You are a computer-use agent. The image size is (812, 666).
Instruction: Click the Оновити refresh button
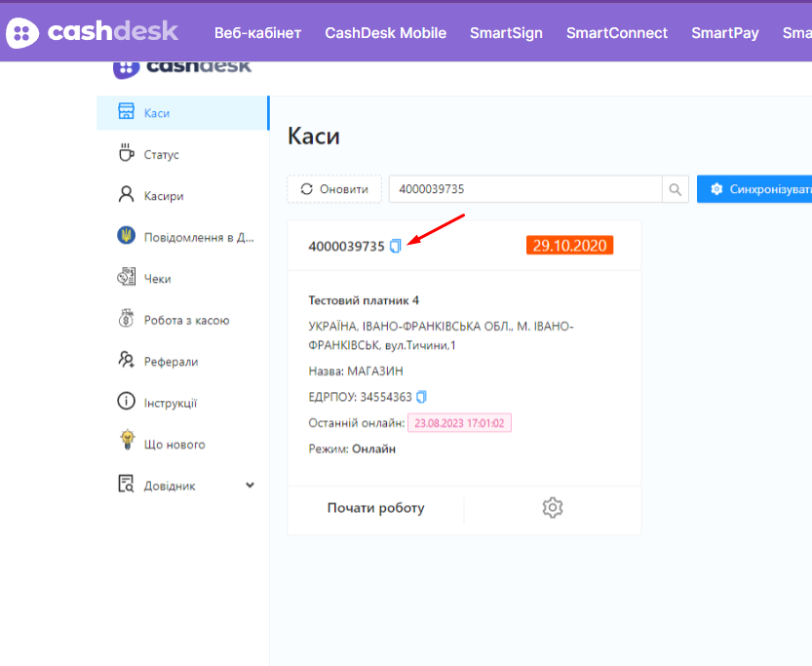(334, 189)
